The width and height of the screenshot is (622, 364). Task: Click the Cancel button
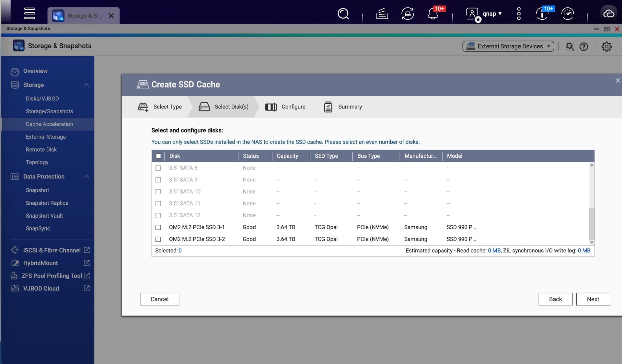pyautogui.click(x=159, y=299)
